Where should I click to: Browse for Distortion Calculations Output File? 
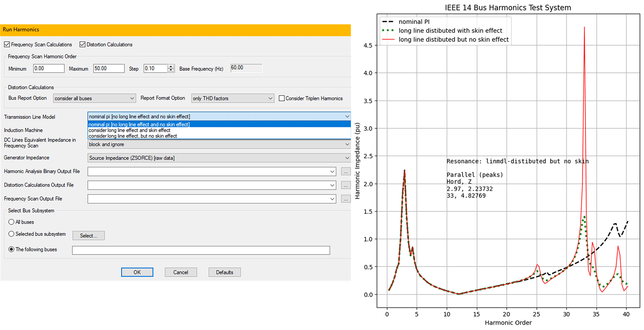(346, 185)
